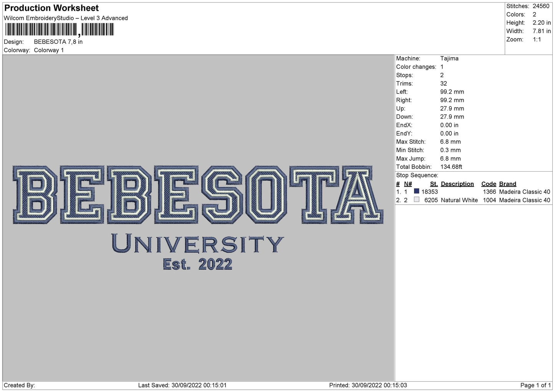This screenshot has height=392, width=555.
Task: Click the 'Production Worksheet' title
Action: [x=51, y=8]
